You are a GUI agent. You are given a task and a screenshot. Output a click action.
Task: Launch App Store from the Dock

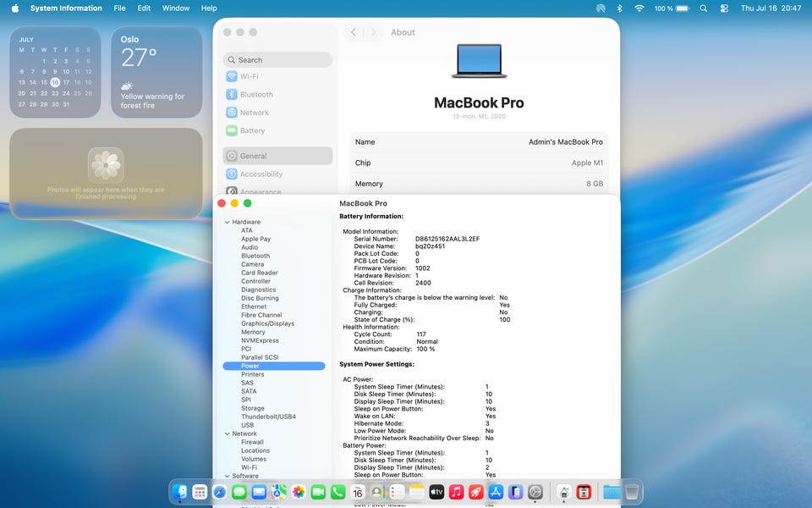click(496, 491)
